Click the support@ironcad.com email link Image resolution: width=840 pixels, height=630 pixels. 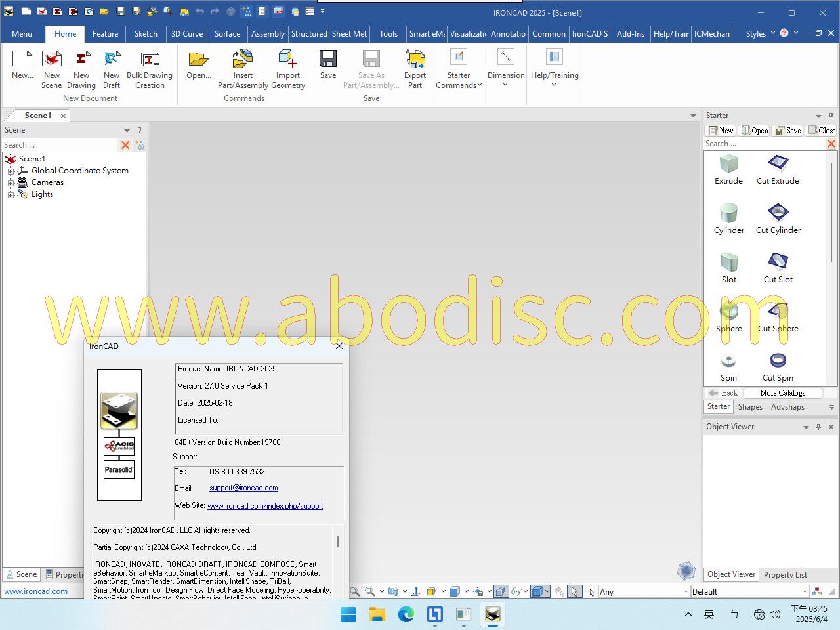click(243, 488)
